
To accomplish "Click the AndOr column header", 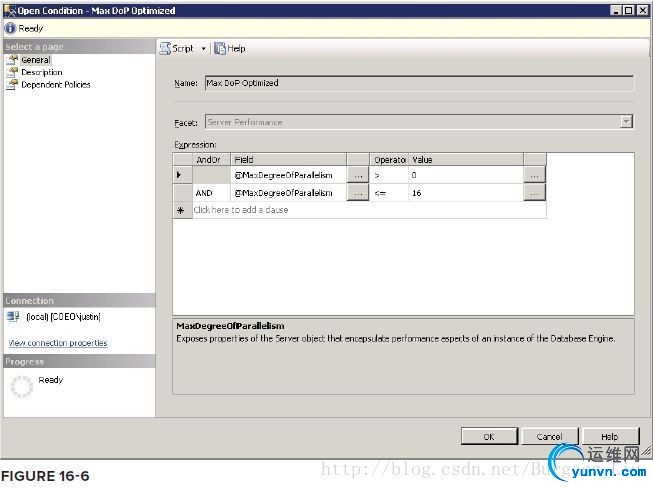I will [211, 160].
